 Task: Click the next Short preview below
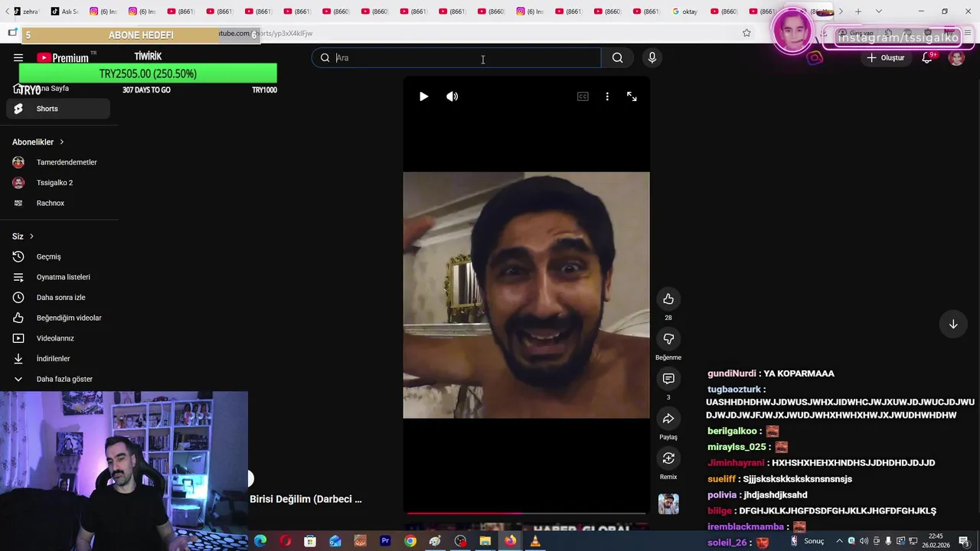pyautogui.click(x=526, y=528)
